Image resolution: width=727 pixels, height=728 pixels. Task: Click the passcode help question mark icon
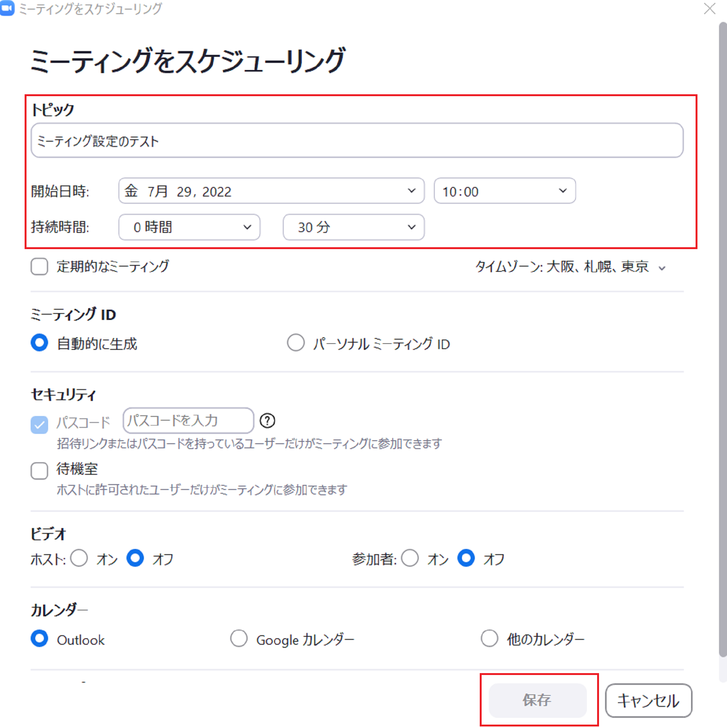tap(267, 421)
